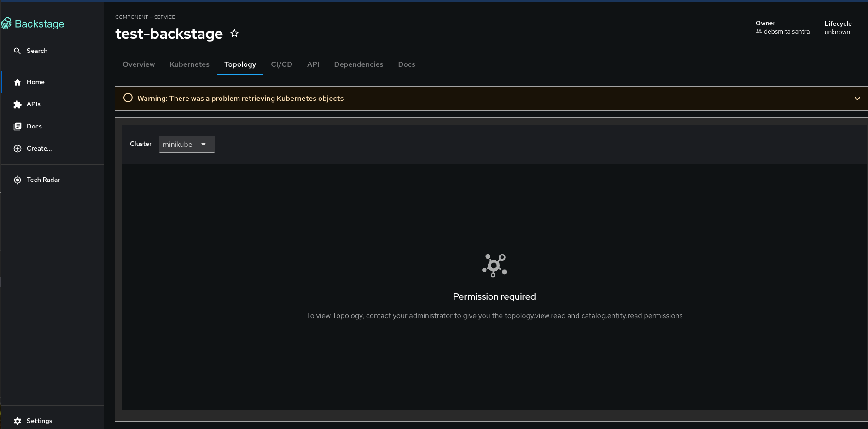The width and height of the screenshot is (868, 429).
Task: Expand the Kubernetes warning details chevron
Action: (857, 99)
